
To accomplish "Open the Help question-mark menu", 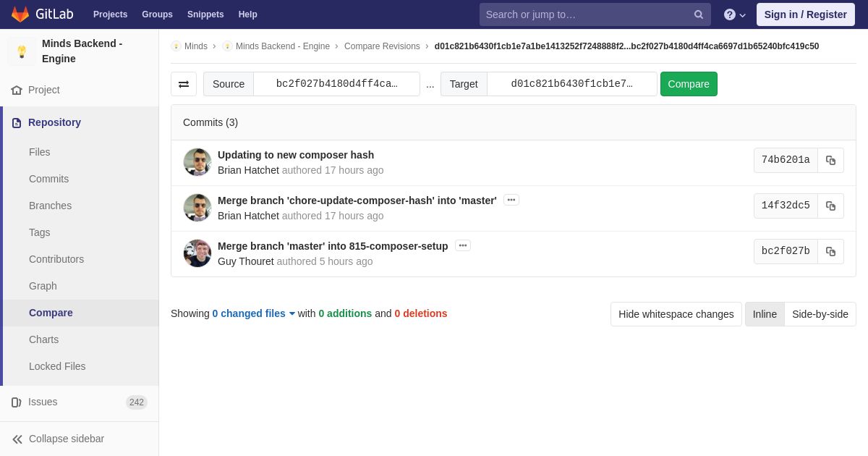I will (735, 14).
